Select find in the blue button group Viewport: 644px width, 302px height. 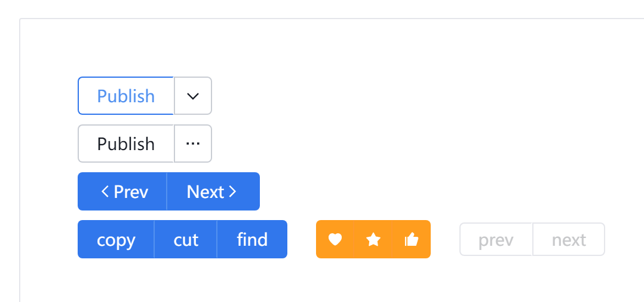pyautogui.click(x=252, y=239)
